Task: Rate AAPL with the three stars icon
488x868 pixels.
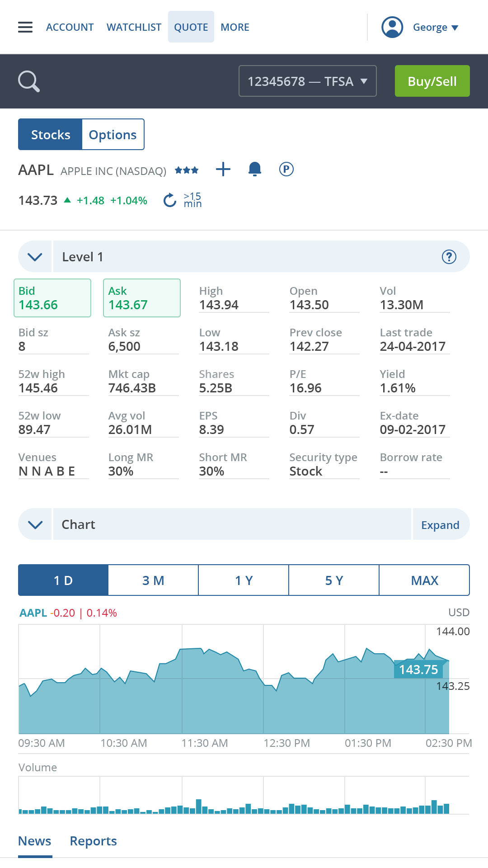Action: coord(187,170)
